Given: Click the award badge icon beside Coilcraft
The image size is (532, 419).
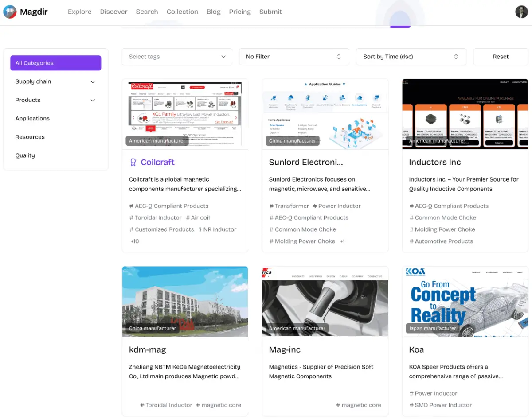Looking at the screenshot, I should click(133, 163).
